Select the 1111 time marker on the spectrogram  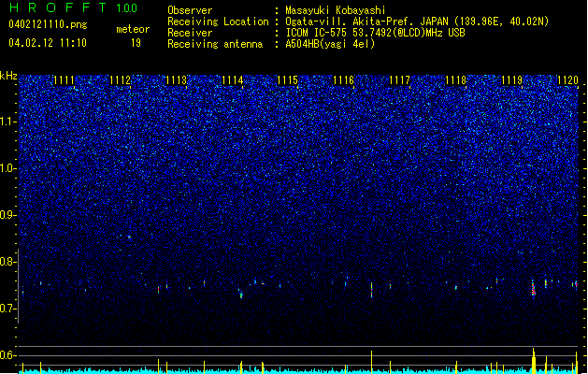tap(65, 80)
